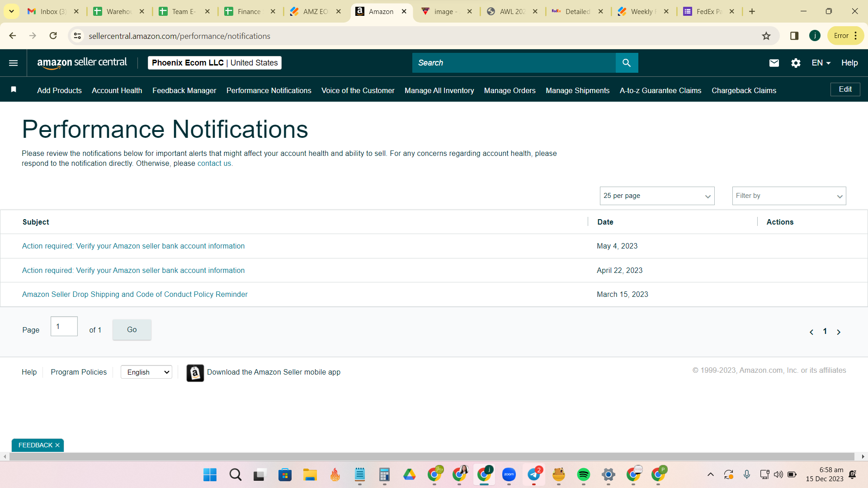Click the Help link in footer
Screen dimensions: 868x488
(x=29, y=372)
